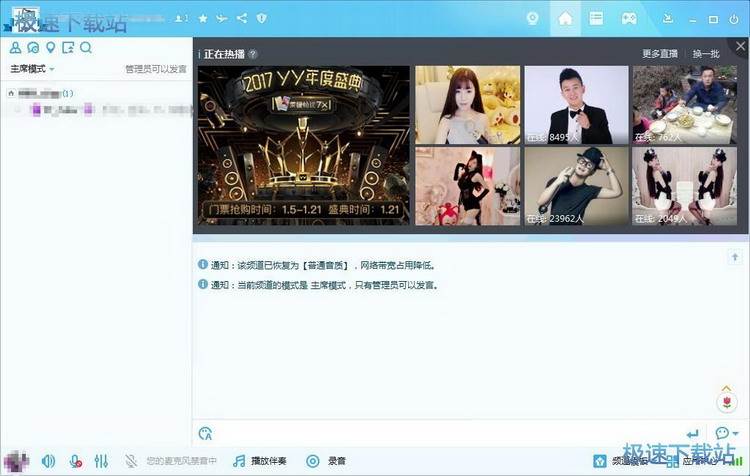The width and height of the screenshot is (750, 476).
Task: Click the download tray icon
Action: click(x=668, y=19)
